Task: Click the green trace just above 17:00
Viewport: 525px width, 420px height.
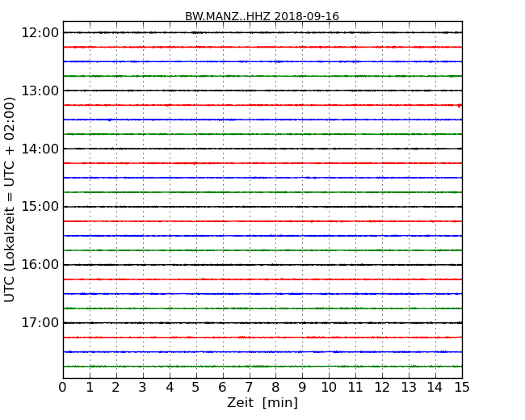Action: [262, 308]
